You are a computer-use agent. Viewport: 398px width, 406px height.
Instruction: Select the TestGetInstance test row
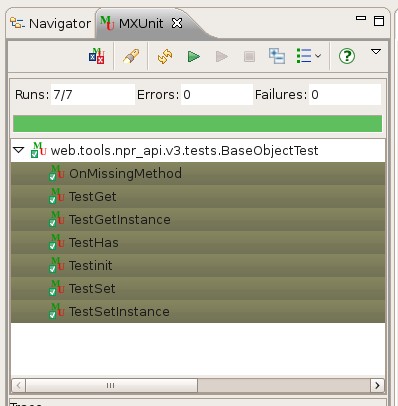(198, 220)
